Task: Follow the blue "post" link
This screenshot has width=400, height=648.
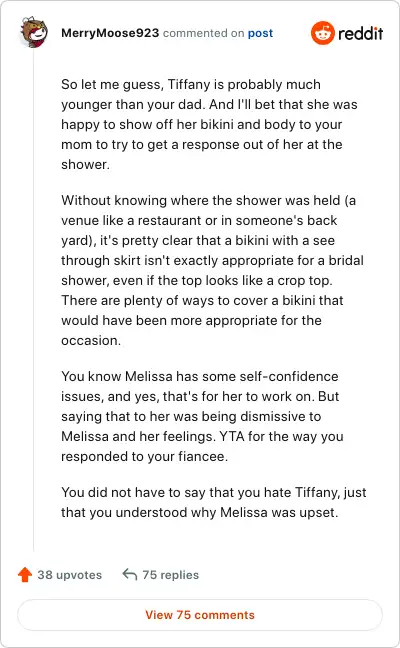Action: click(x=260, y=33)
